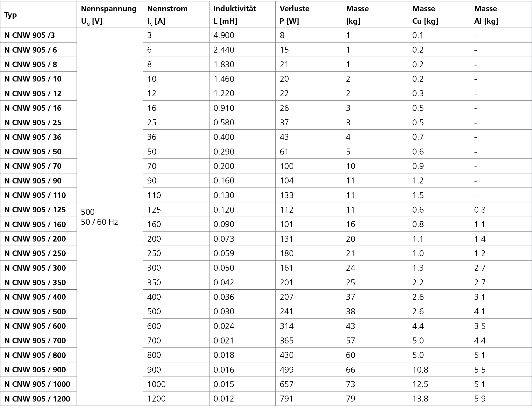
Task: Click Nennstrom value 1200
Action: 156,399
